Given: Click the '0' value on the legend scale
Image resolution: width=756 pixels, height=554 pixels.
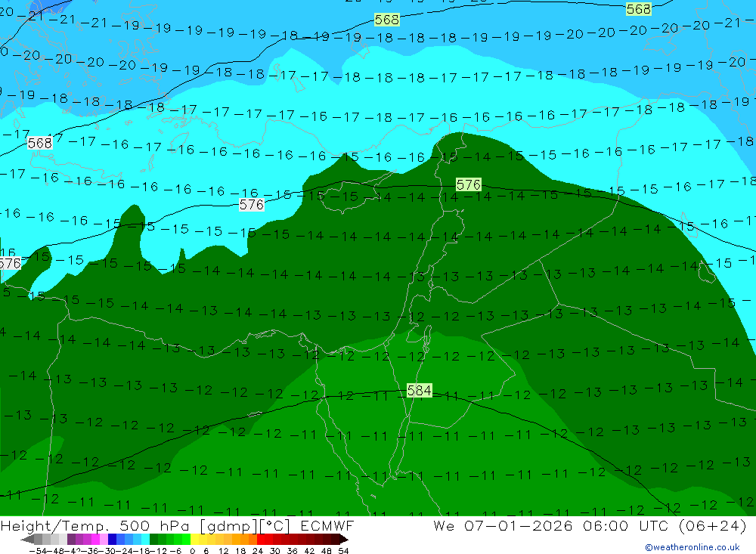Looking at the screenshot, I should [x=192, y=551].
